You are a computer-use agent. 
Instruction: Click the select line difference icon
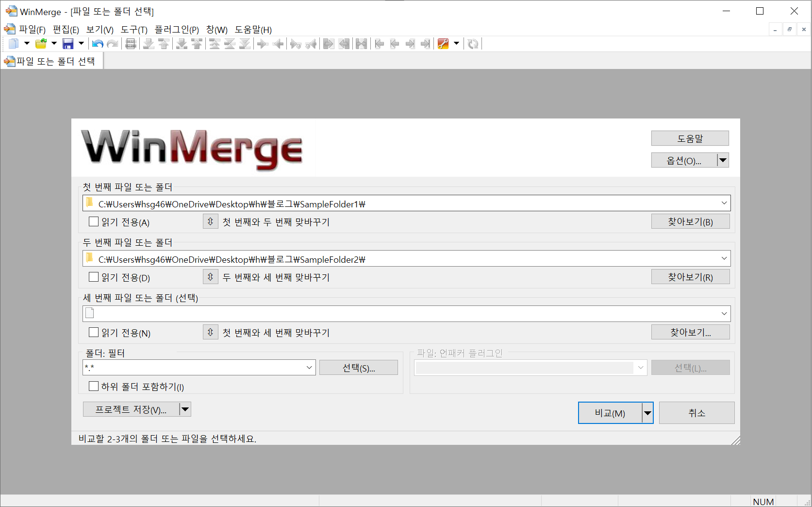coord(131,44)
